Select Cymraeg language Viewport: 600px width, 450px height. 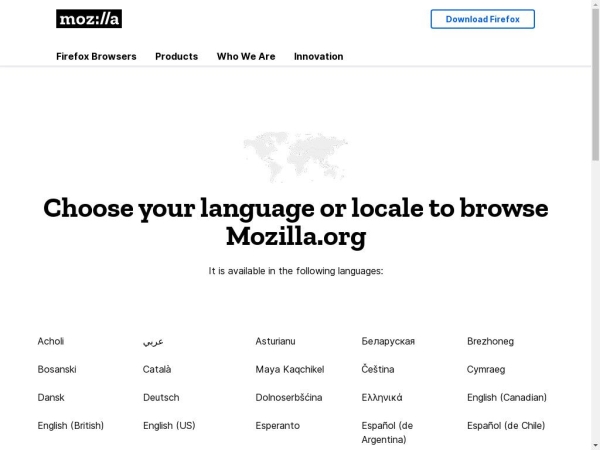click(x=486, y=370)
